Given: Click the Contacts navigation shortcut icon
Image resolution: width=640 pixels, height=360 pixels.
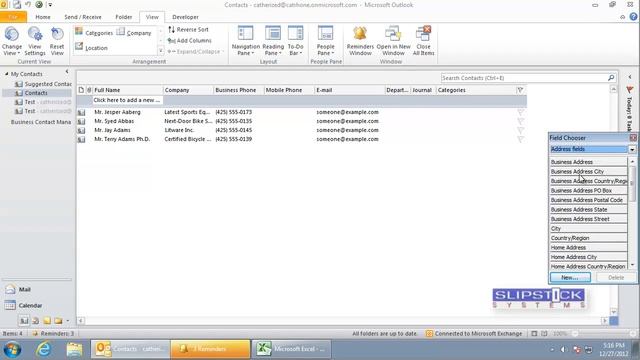Looking at the screenshot, I should (24, 321).
